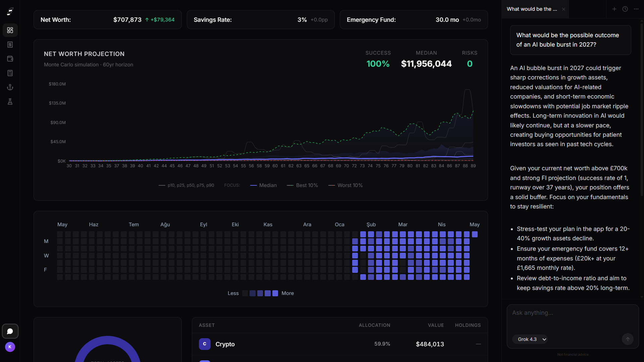
Task: Select the 'What would be the ...' chat tab
Action: tap(532, 9)
